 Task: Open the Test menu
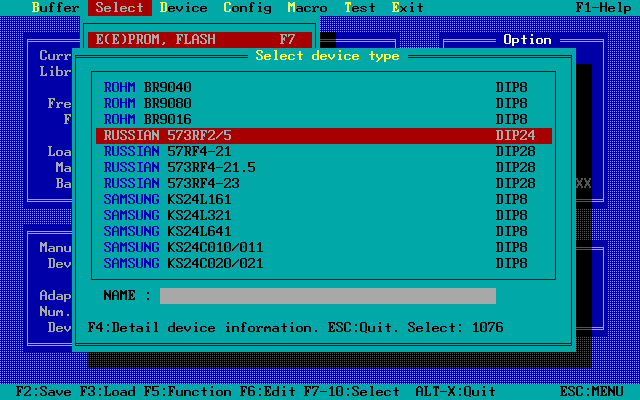click(x=359, y=8)
